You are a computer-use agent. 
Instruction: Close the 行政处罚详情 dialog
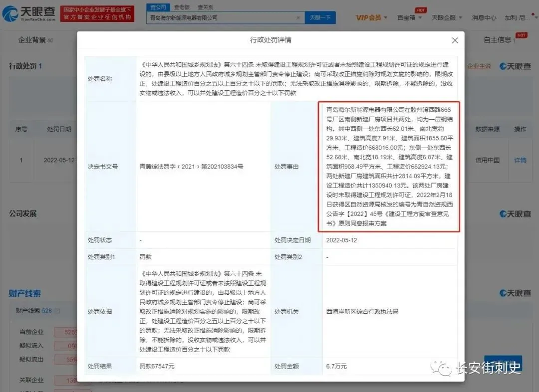pyautogui.click(x=455, y=40)
